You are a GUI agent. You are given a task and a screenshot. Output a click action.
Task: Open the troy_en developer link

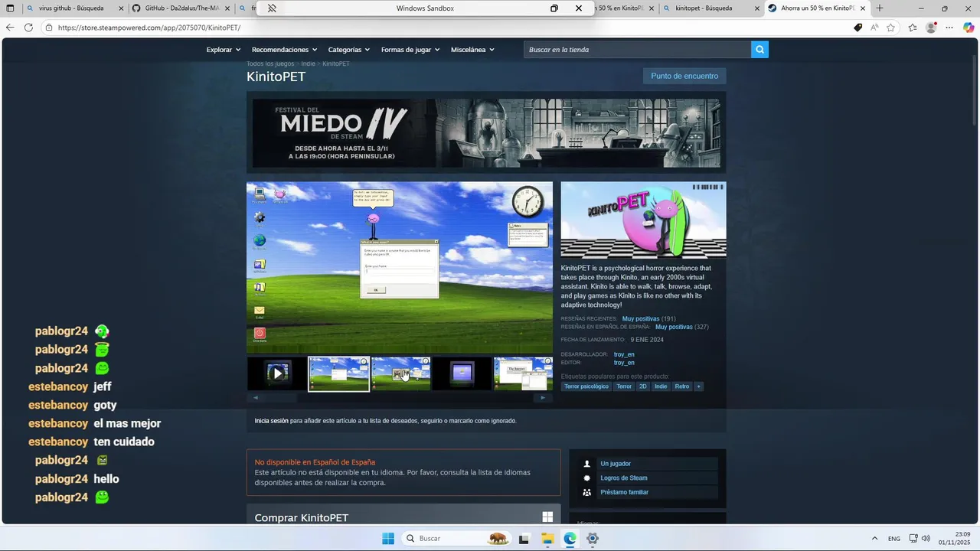[x=624, y=354]
